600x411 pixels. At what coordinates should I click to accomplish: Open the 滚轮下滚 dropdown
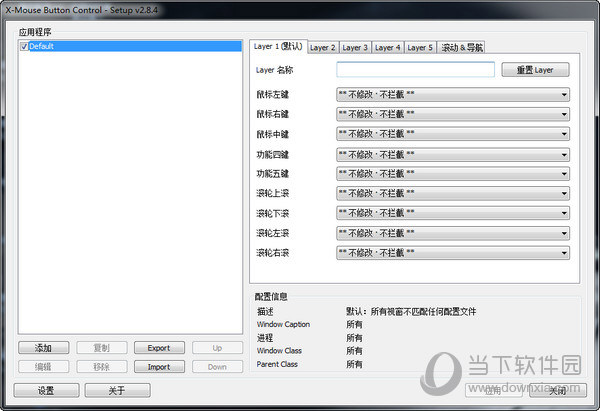pyautogui.click(x=453, y=213)
